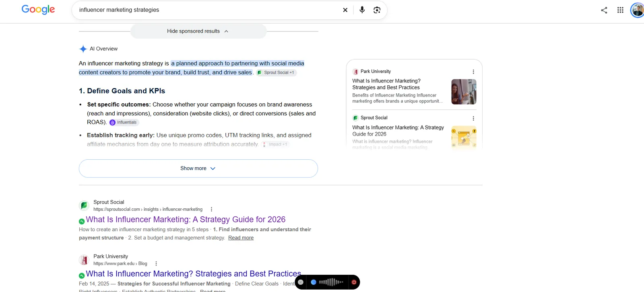Click the 'Define Goals and KPIs' heading
644x292 pixels.
(122, 91)
